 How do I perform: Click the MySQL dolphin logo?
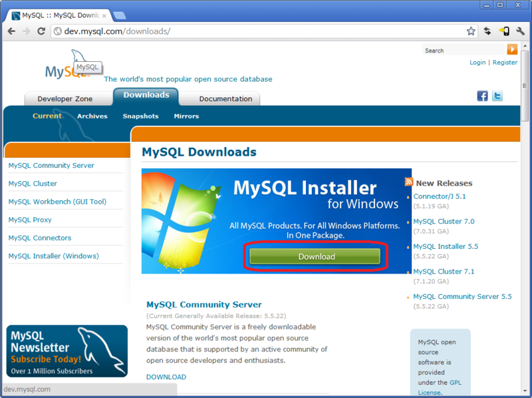coord(68,64)
